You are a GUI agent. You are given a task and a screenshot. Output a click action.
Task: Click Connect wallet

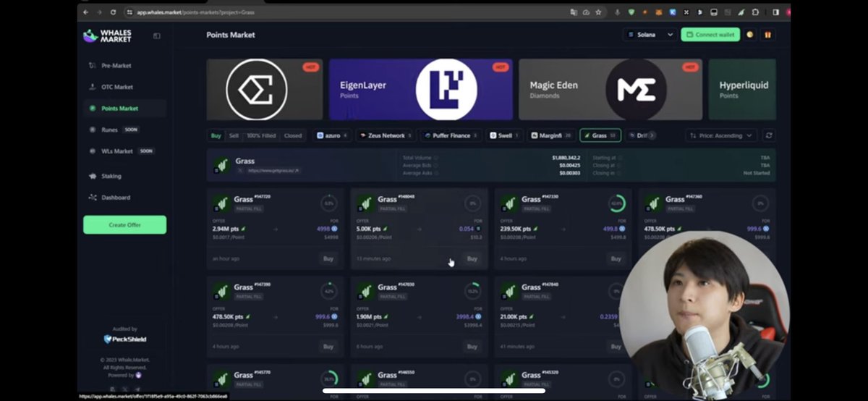[710, 35]
